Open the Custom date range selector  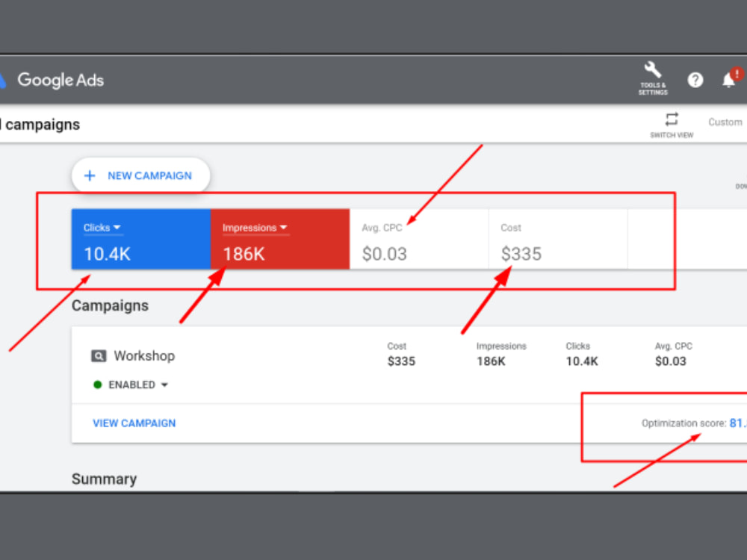click(x=725, y=122)
